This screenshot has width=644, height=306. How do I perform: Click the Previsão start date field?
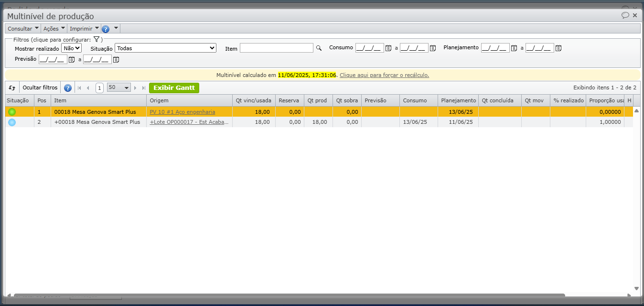(x=53, y=59)
